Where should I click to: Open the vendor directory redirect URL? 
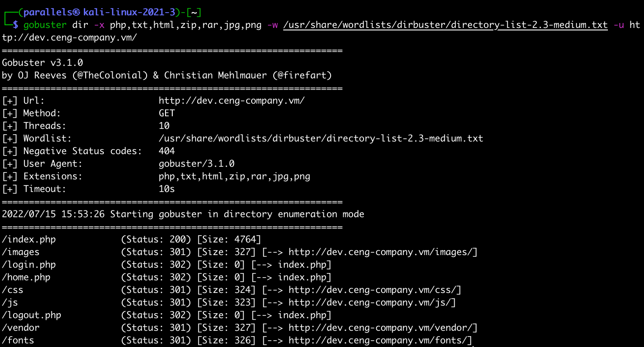click(382, 328)
